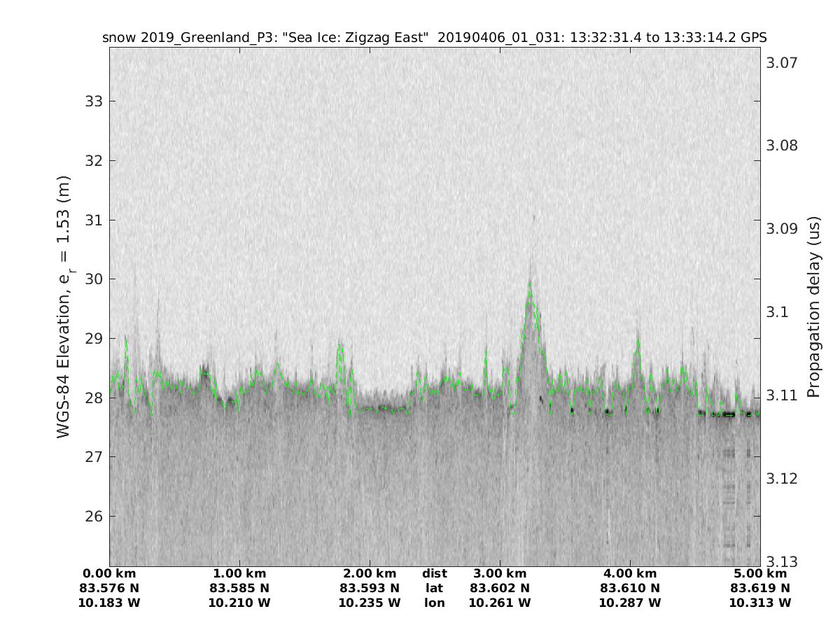Click the "lon" legend label below the axis
This screenshot has width=840, height=630.
click(x=434, y=603)
